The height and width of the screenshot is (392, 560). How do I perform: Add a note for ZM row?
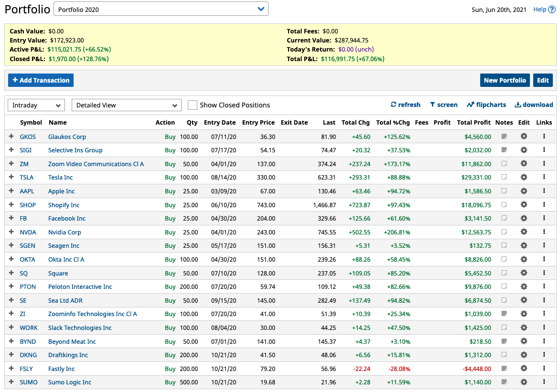point(504,163)
